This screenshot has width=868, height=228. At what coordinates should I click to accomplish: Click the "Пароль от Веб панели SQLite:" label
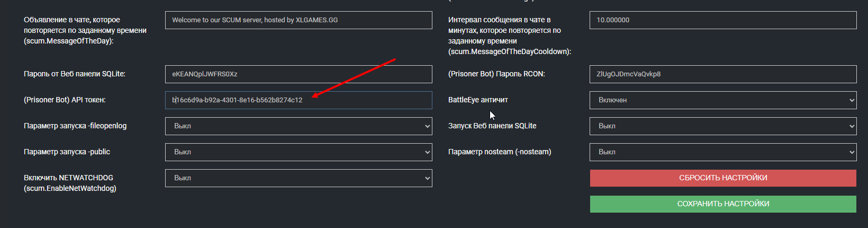pyautogui.click(x=75, y=74)
